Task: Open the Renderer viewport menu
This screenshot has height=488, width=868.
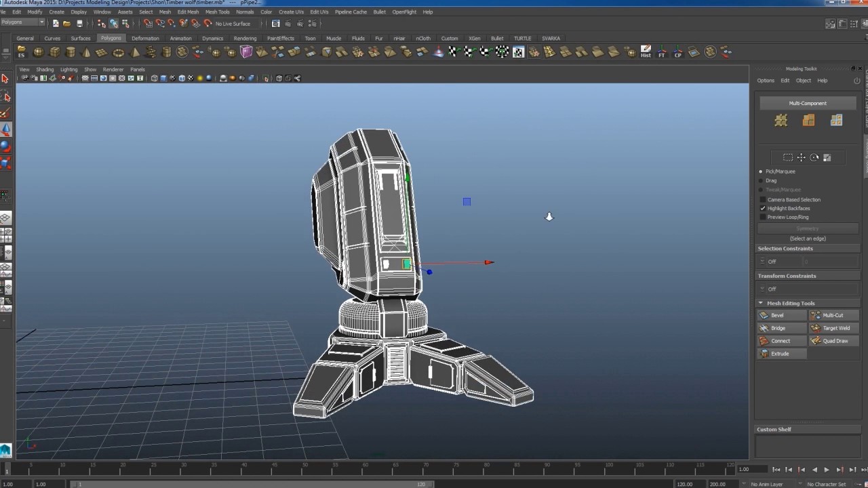Action: pyautogui.click(x=113, y=69)
